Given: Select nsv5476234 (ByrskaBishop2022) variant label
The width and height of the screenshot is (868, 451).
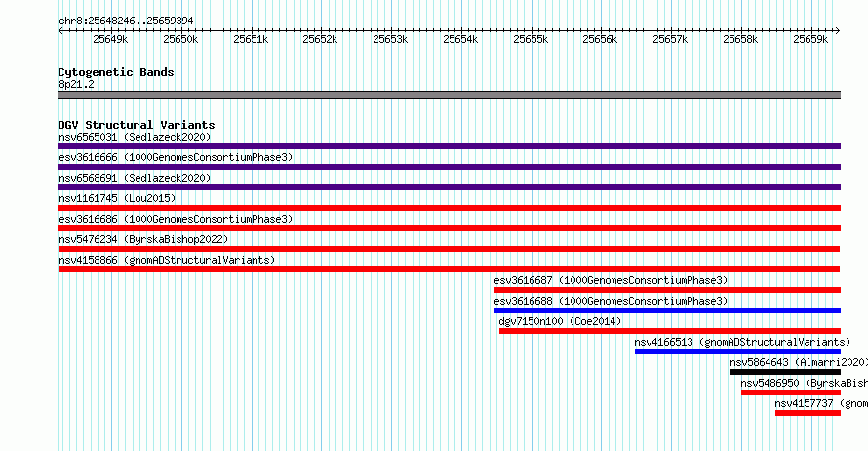Looking at the screenshot, I should coord(143,239).
